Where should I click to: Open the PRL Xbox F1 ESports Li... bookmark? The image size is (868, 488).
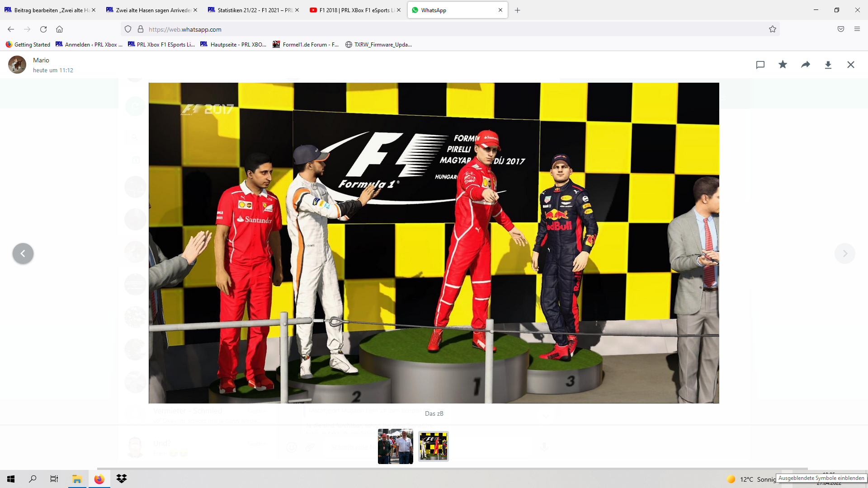point(161,44)
